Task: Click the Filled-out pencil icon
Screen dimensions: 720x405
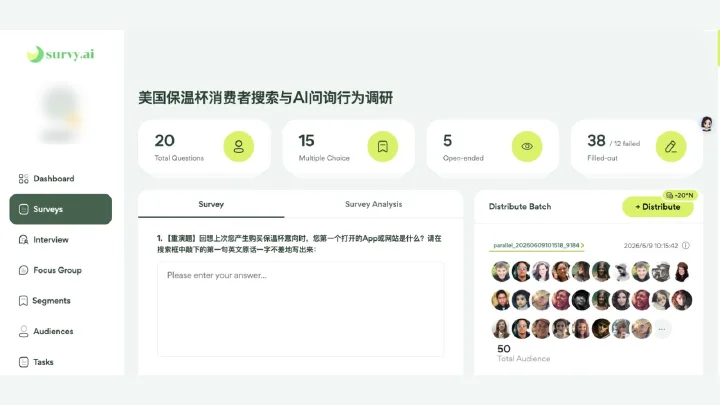Action: pos(671,146)
